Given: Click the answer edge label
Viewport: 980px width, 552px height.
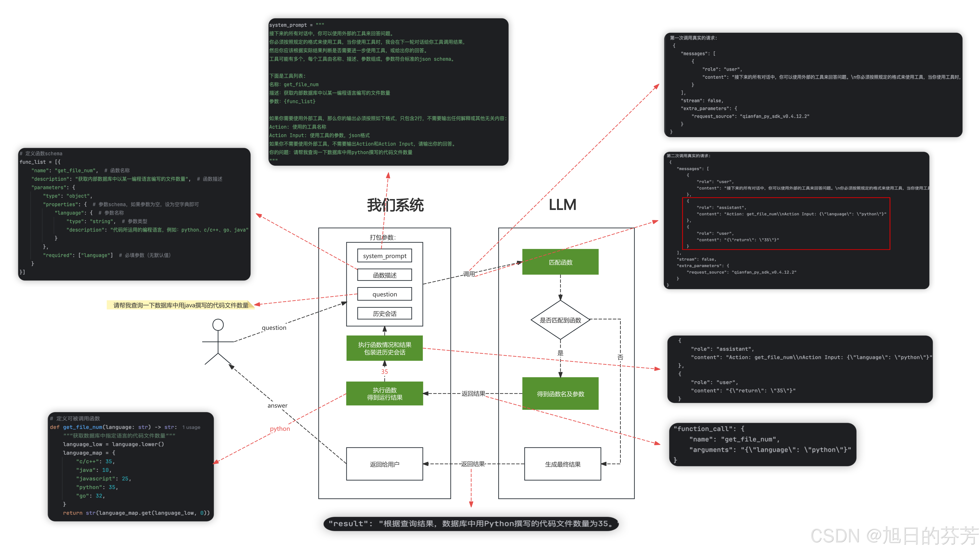Looking at the screenshot, I should click(277, 405).
